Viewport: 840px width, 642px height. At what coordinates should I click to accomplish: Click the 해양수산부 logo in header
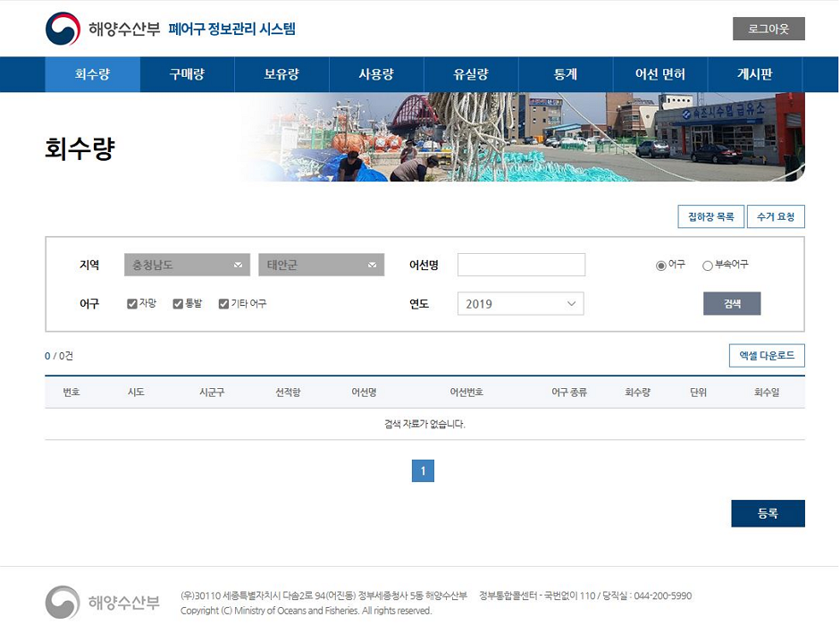103,29
